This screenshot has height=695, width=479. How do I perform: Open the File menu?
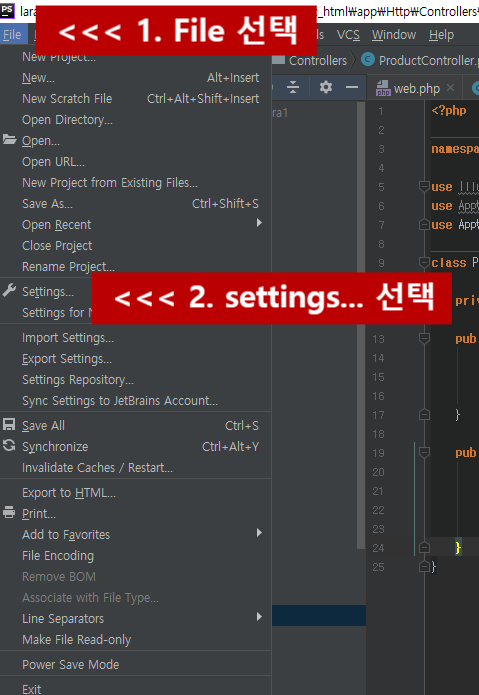pyautogui.click(x=12, y=35)
